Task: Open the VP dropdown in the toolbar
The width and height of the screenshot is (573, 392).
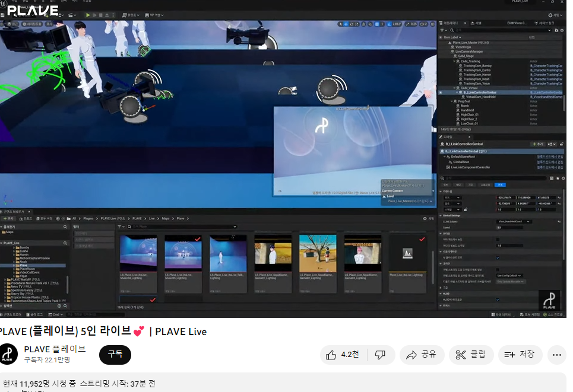Action: (x=154, y=15)
